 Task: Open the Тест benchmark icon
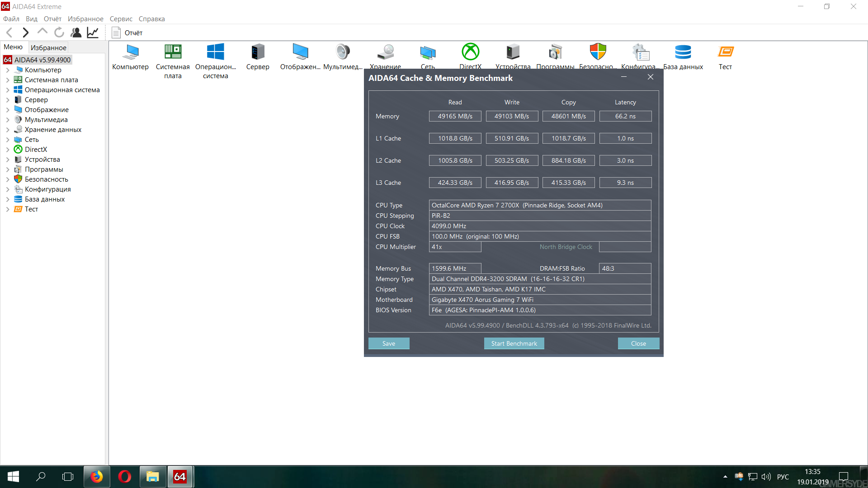(725, 57)
